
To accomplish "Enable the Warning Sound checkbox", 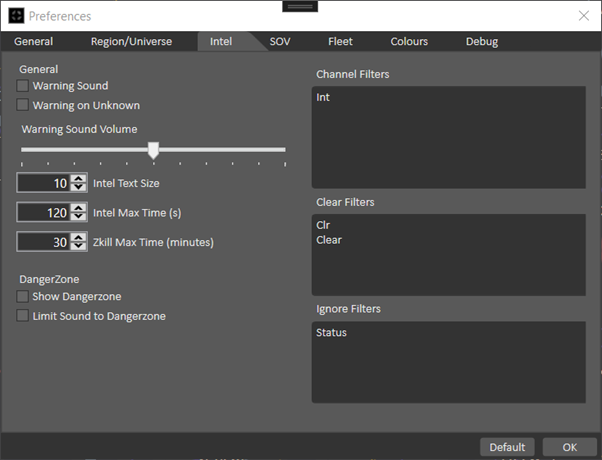I will tap(23, 87).
